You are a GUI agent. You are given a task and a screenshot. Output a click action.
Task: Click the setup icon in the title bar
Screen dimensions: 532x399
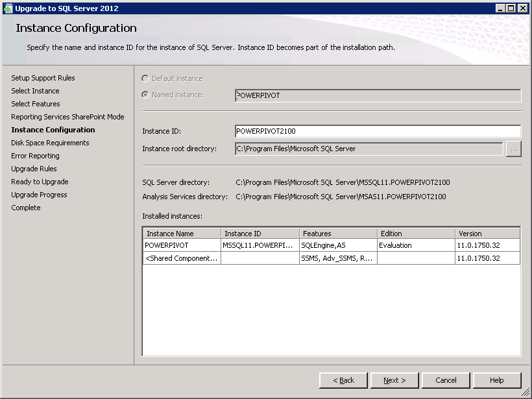click(x=8, y=8)
